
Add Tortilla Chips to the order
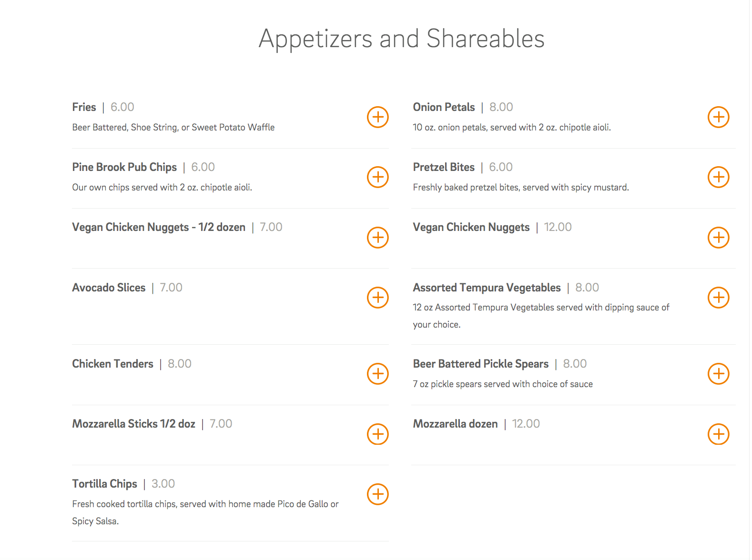[377, 494]
